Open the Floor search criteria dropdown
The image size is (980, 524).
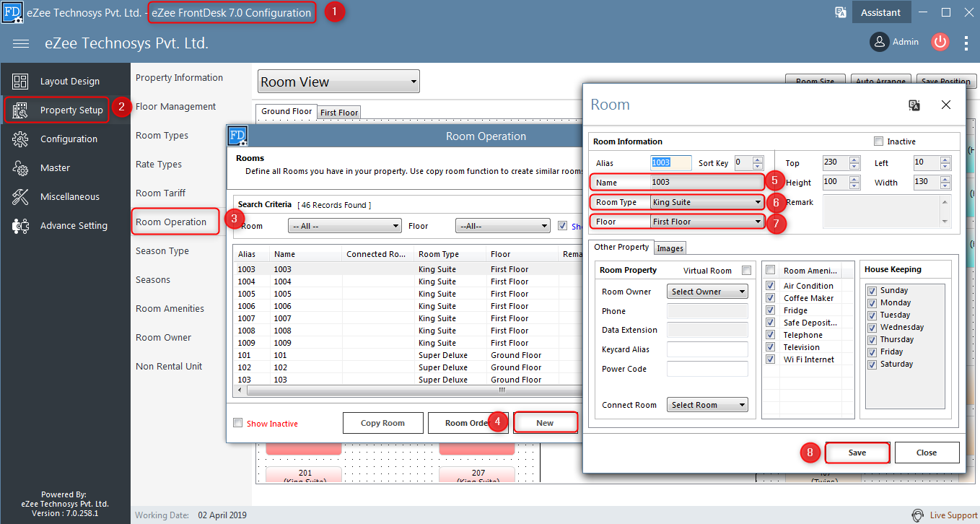tap(503, 226)
